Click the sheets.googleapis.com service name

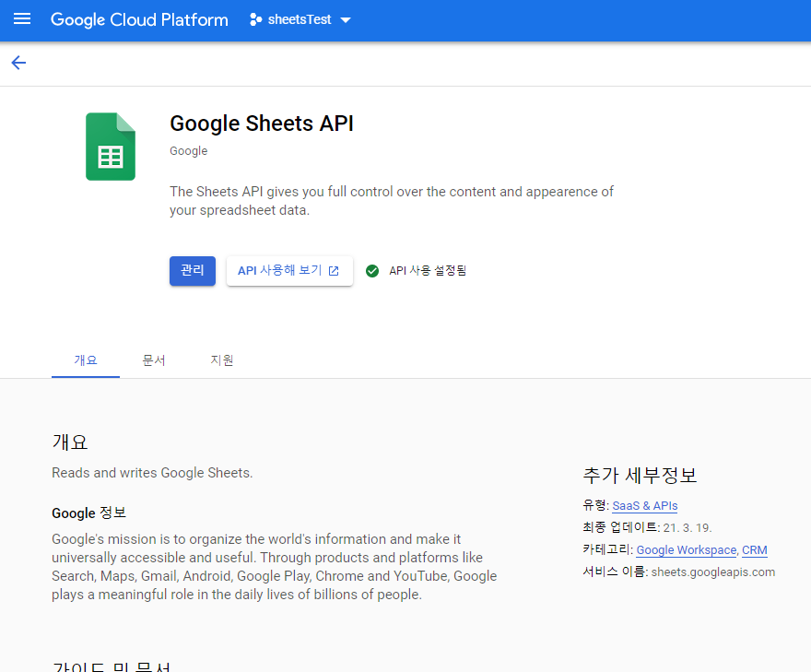[712, 572]
